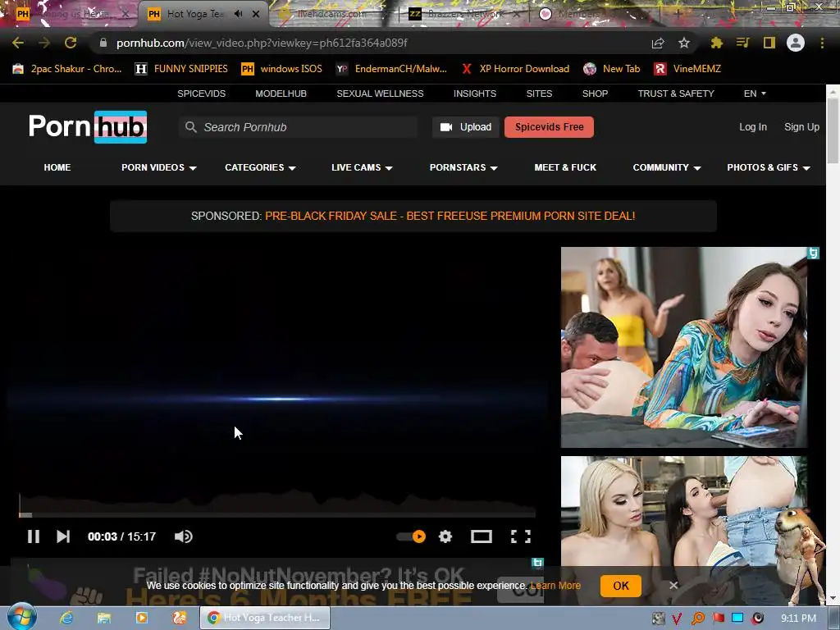Open the MEET & FUCK menu item
This screenshot has height=630, width=840.
click(565, 167)
